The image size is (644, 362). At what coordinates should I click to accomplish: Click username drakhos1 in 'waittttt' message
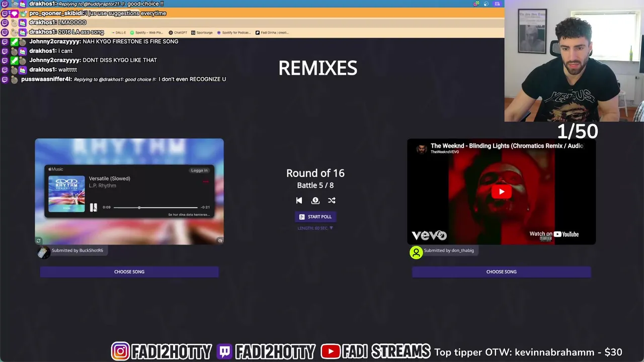pyautogui.click(x=42, y=70)
